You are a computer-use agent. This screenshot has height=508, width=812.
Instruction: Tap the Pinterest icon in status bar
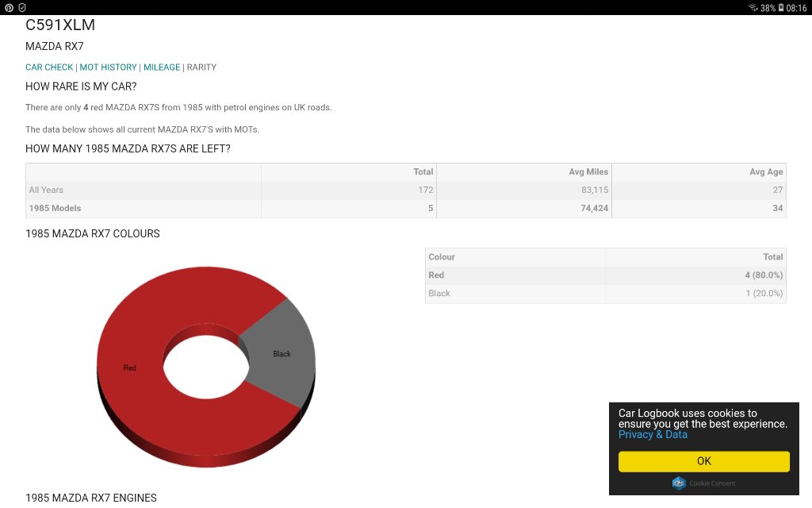coord(9,8)
